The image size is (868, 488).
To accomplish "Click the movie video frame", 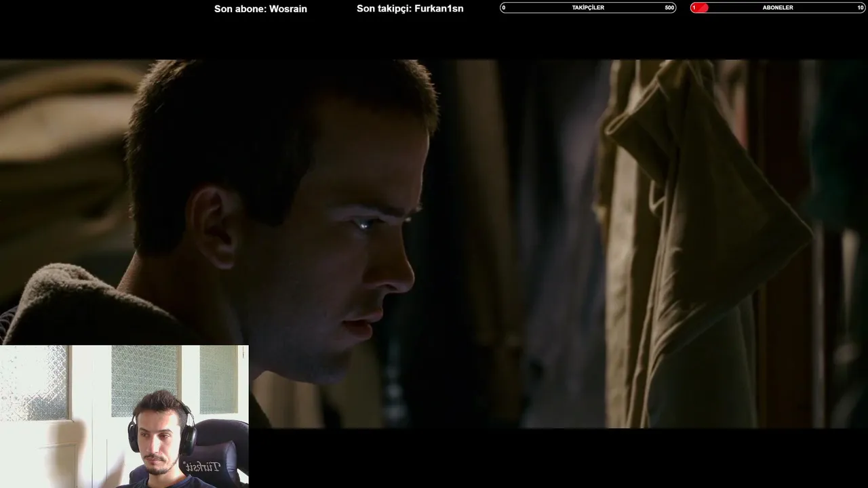I will (x=434, y=244).
